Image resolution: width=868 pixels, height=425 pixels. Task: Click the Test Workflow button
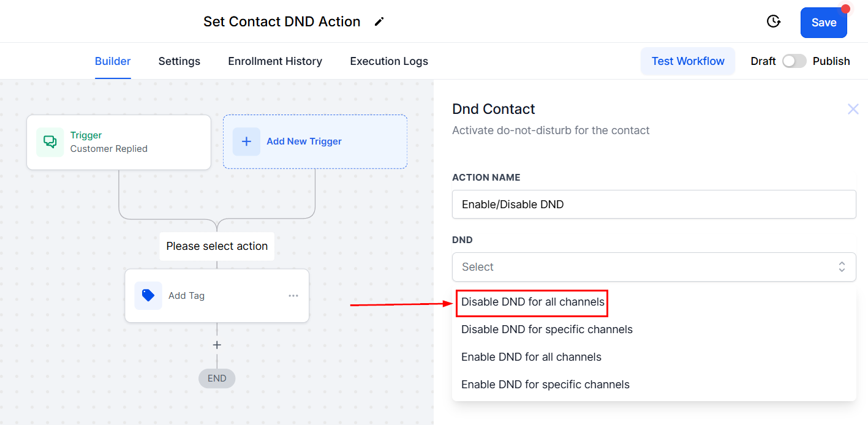(687, 61)
